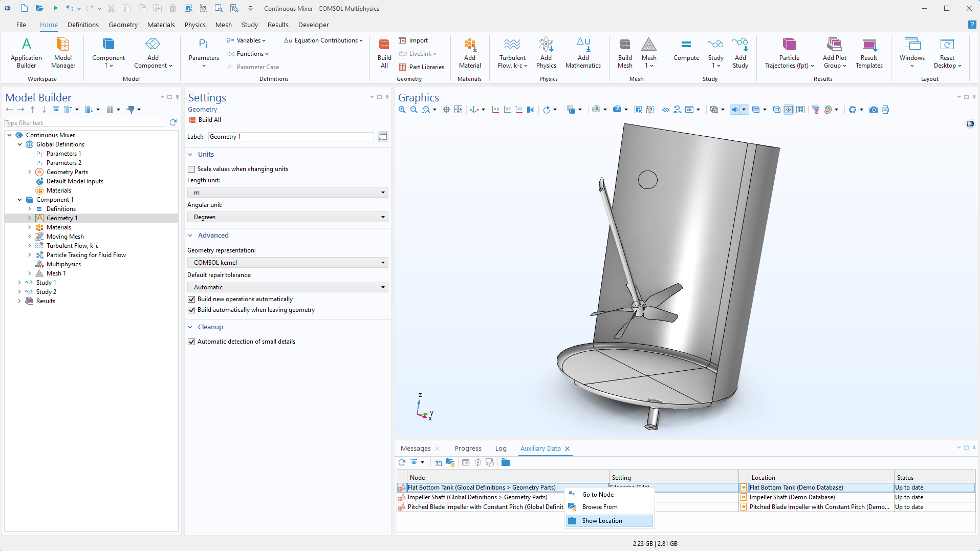Click the Compute button in Study group
This screenshot has height=551, width=980.
(686, 50)
